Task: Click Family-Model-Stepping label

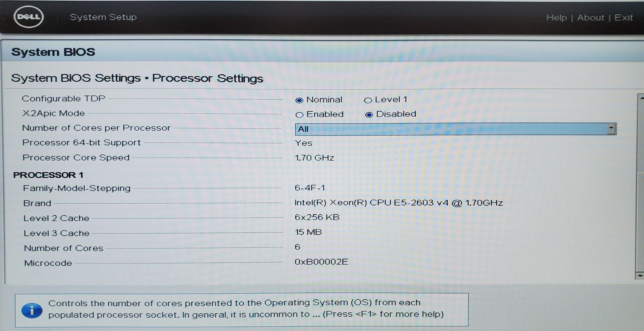Action: pos(77,188)
